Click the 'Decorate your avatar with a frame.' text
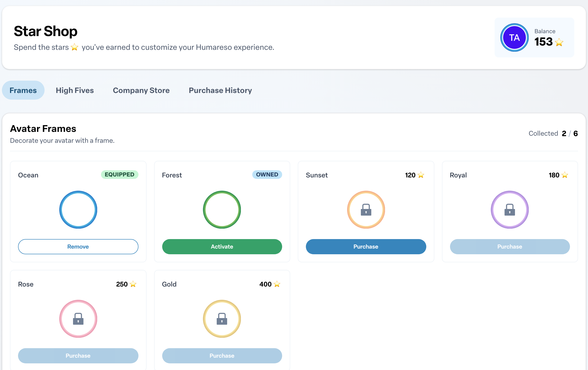 tap(62, 140)
